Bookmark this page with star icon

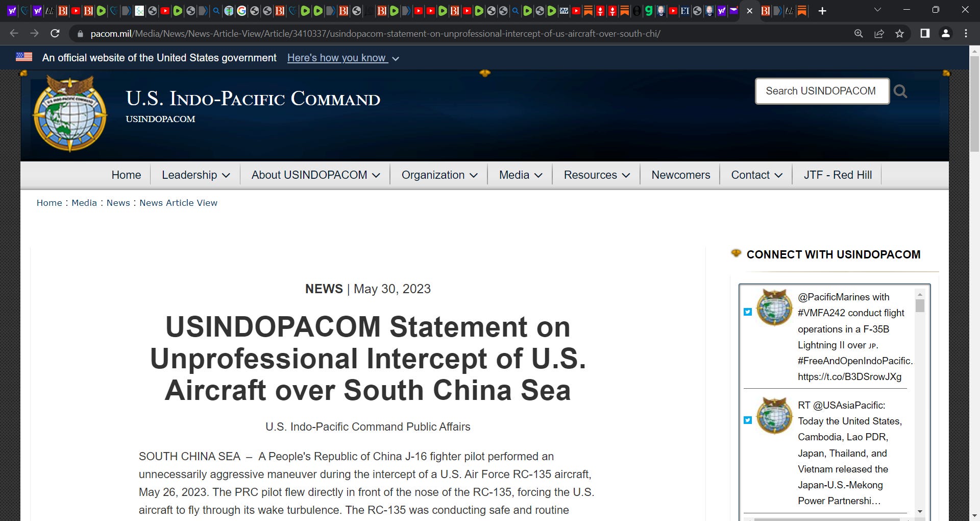tap(899, 34)
